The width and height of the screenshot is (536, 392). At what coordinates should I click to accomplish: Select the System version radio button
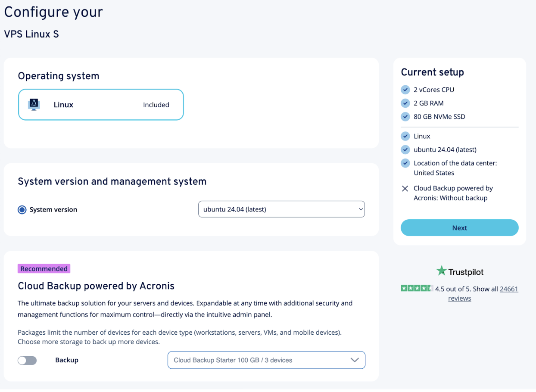tap(22, 210)
